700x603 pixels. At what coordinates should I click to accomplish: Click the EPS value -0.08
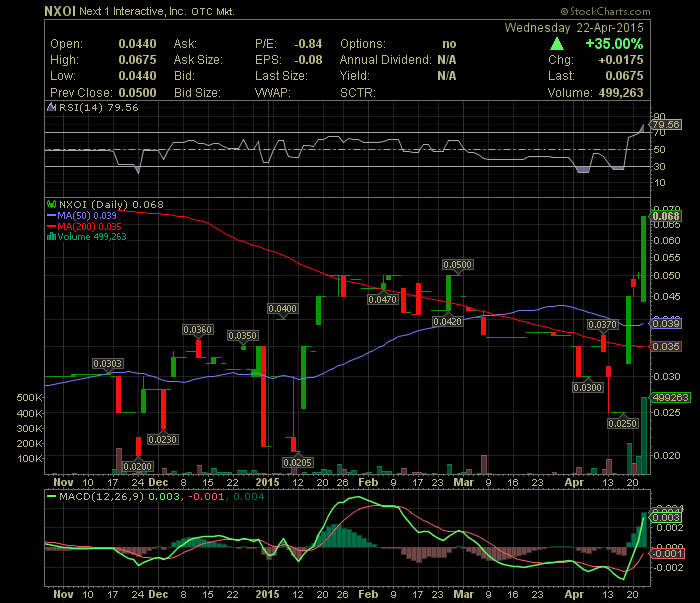[308, 60]
